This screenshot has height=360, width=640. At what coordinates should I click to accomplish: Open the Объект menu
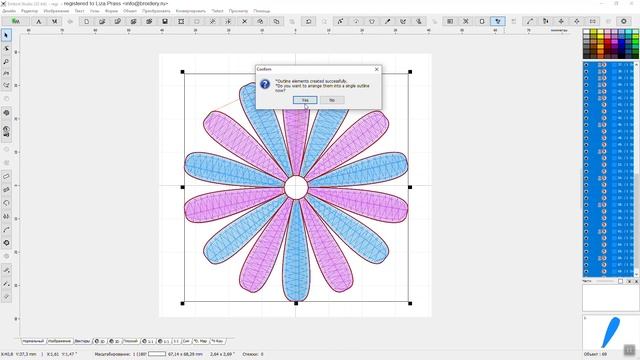click(130, 11)
